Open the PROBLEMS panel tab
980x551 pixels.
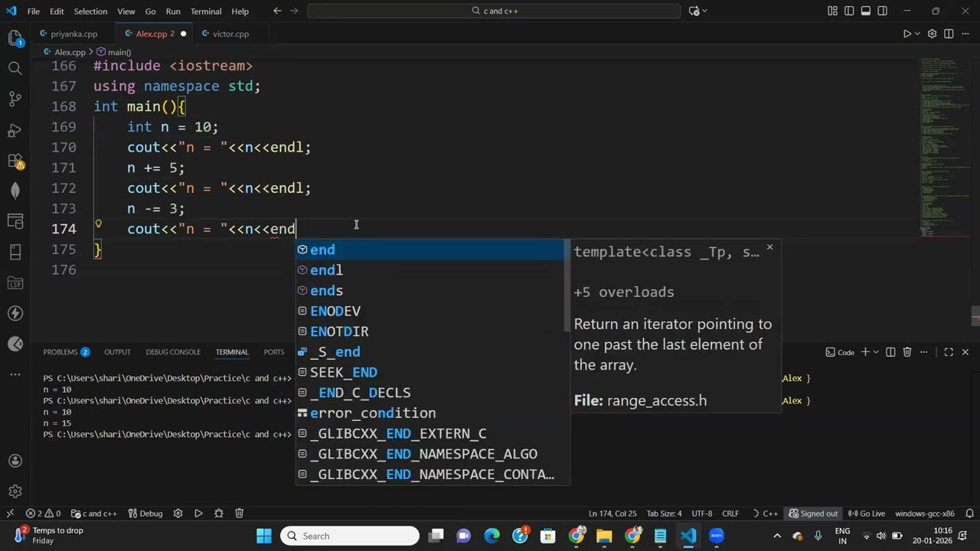pos(66,352)
